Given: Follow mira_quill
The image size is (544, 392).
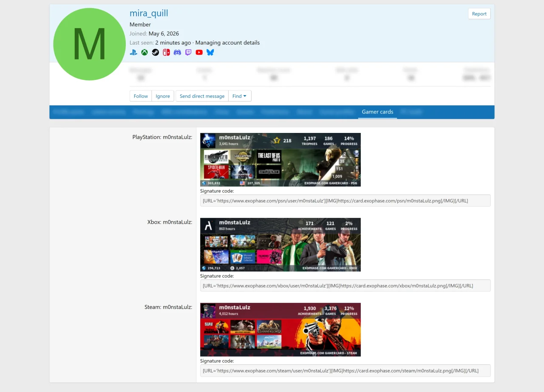Looking at the screenshot, I should [141, 96].
